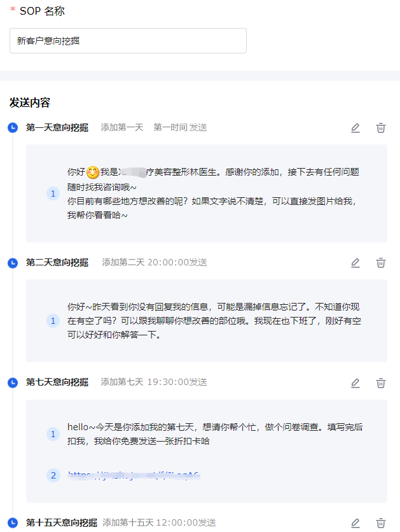Click the numbered badge 1 on the greeting message
400x532 pixels.
pos(53,193)
